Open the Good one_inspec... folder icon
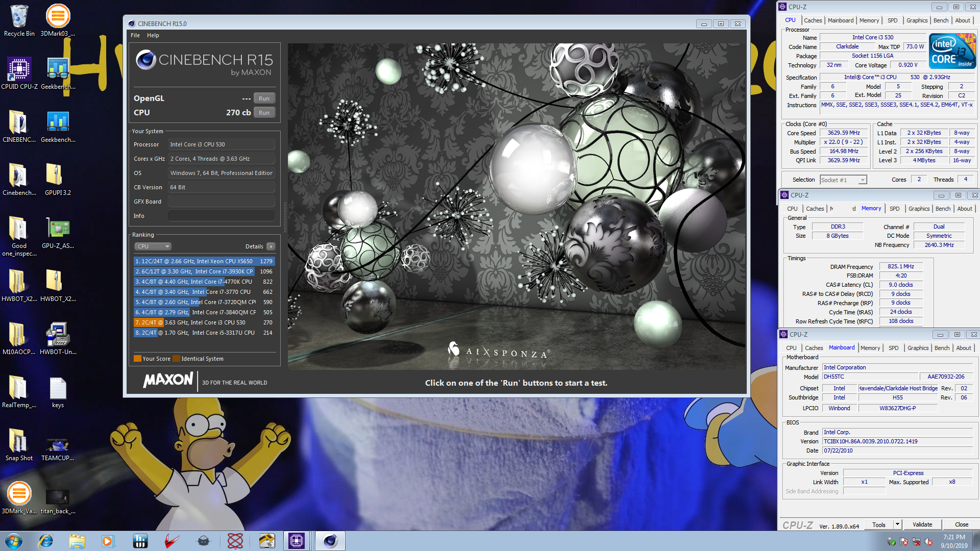 19,236
